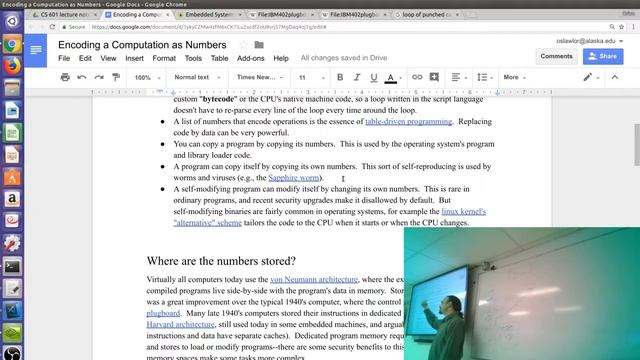Screen dimensions: 640x360
Task: Open LibreOffice Impress from the dock
Action: coord(12,155)
